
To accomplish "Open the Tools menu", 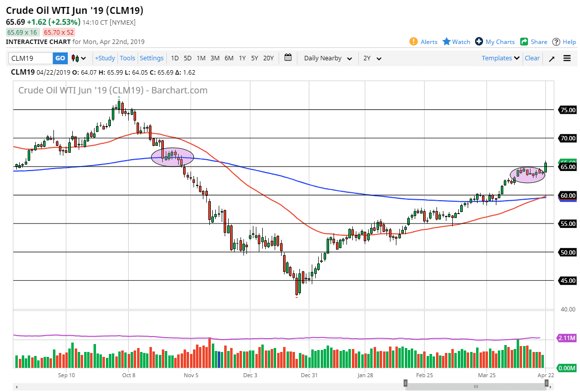I will click(x=127, y=58).
